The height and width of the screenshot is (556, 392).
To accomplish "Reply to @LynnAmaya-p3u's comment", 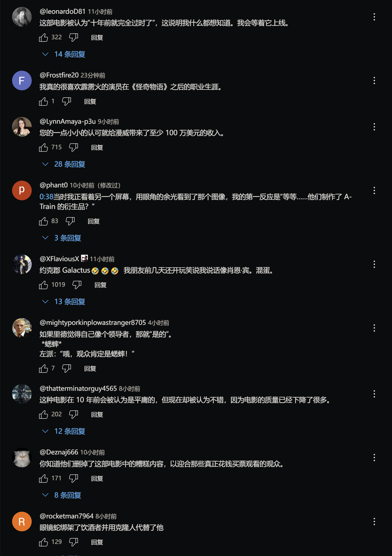I will [97, 148].
